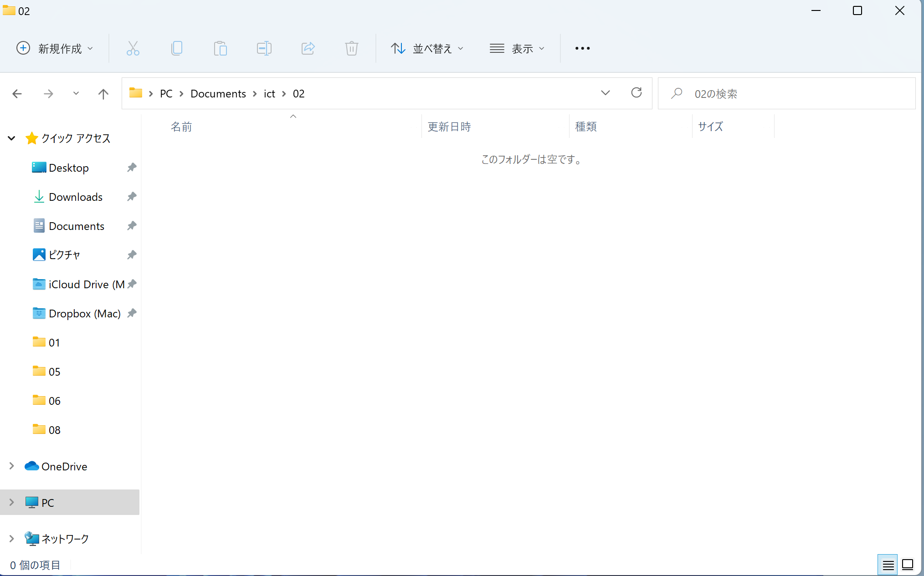This screenshot has height=576, width=924.
Task: Open the 新規作成 menu
Action: 55,48
